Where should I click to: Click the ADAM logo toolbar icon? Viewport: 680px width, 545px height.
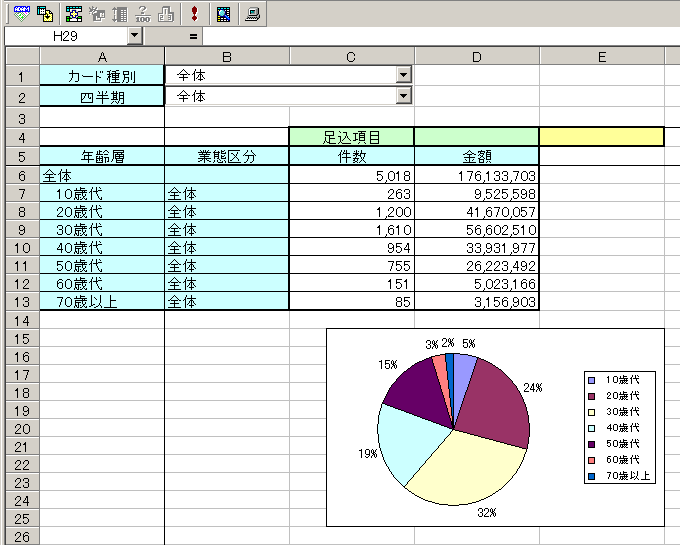pos(22,13)
